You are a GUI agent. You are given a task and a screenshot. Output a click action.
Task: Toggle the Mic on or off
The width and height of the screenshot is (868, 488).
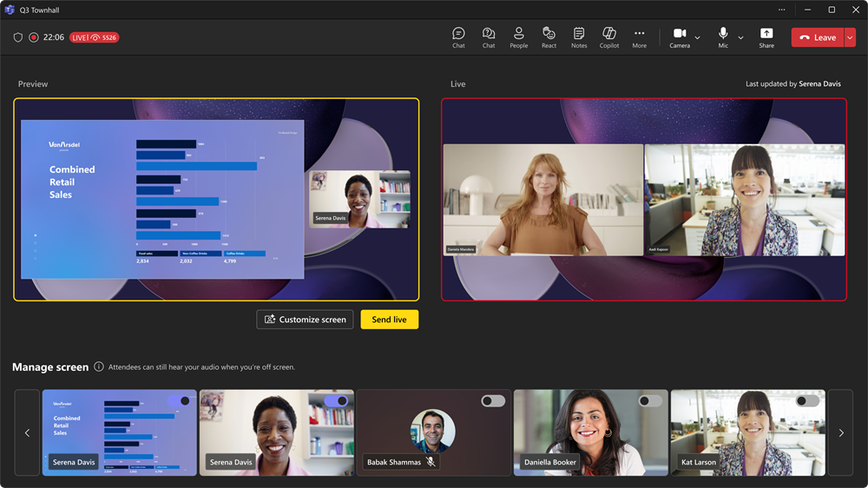(x=723, y=37)
